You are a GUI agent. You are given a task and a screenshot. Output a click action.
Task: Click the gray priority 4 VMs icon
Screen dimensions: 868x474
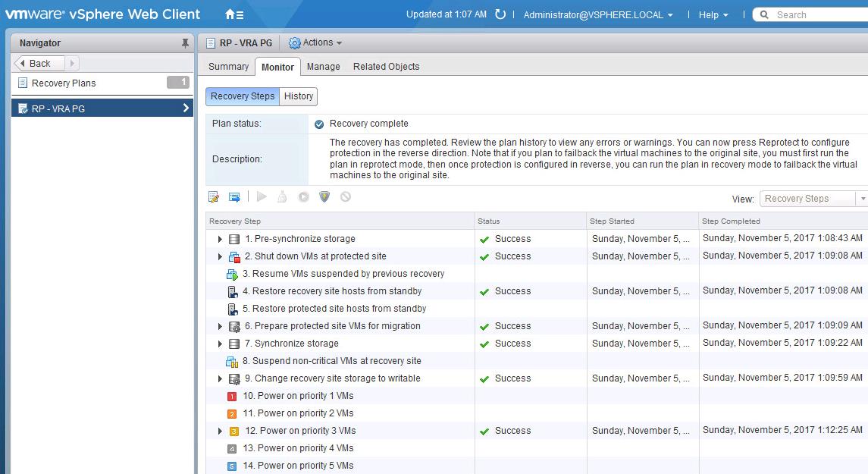coord(232,448)
